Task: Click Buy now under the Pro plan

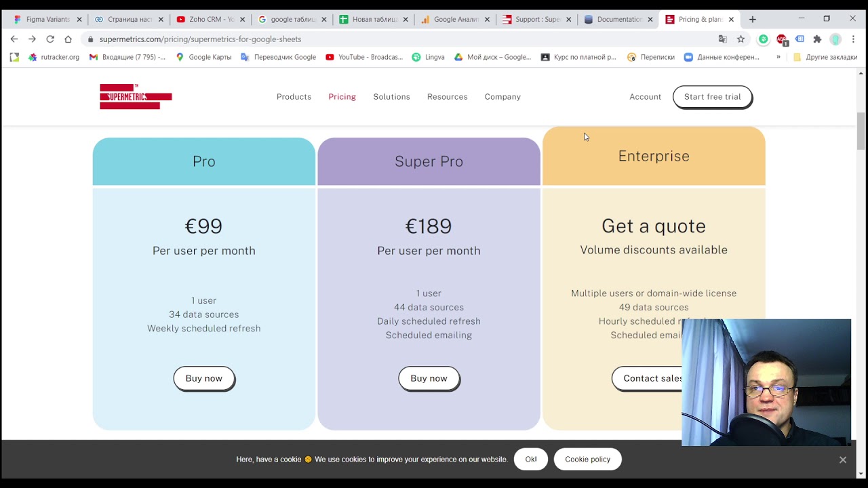Action: tap(204, 378)
